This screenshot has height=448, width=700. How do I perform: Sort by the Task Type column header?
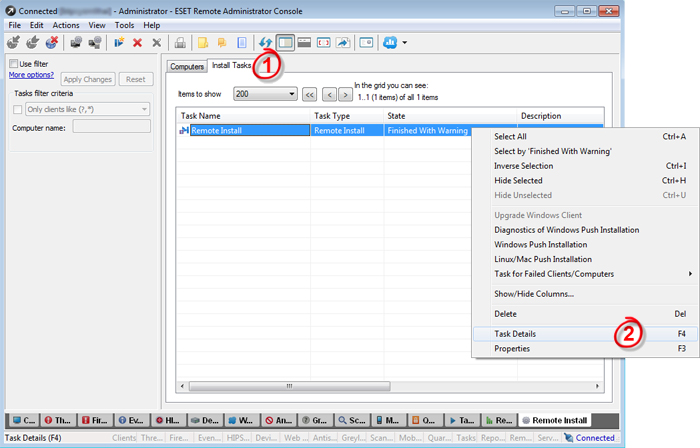point(347,116)
